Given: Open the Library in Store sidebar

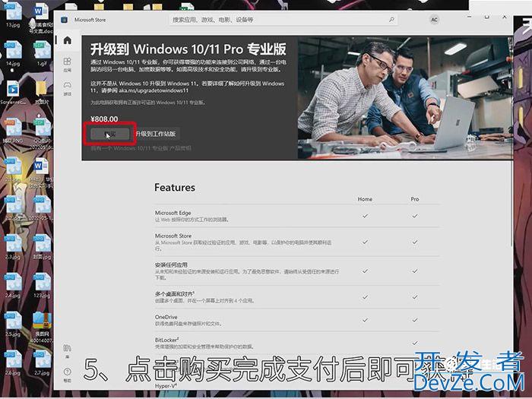Looking at the screenshot, I should pyautogui.click(x=67, y=351).
